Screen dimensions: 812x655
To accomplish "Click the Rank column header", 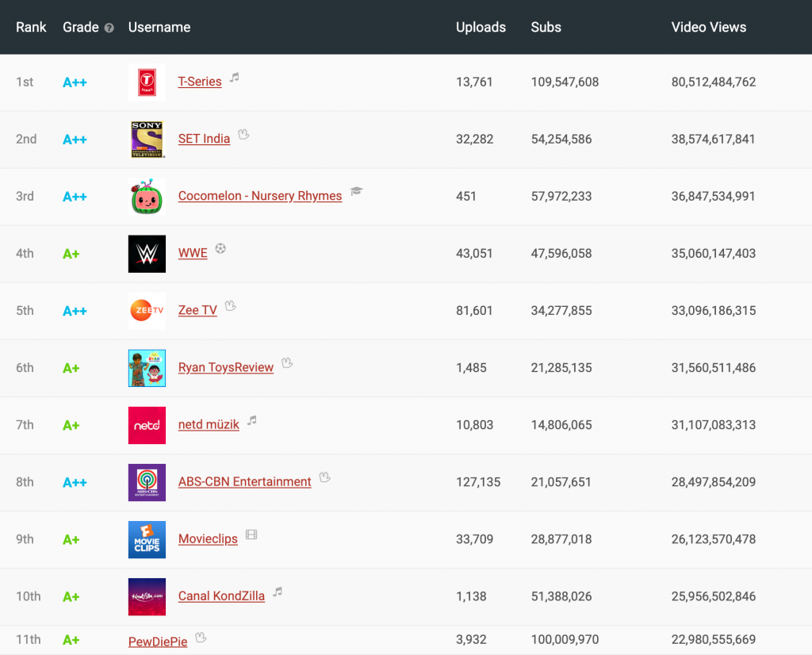I will (32, 27).
